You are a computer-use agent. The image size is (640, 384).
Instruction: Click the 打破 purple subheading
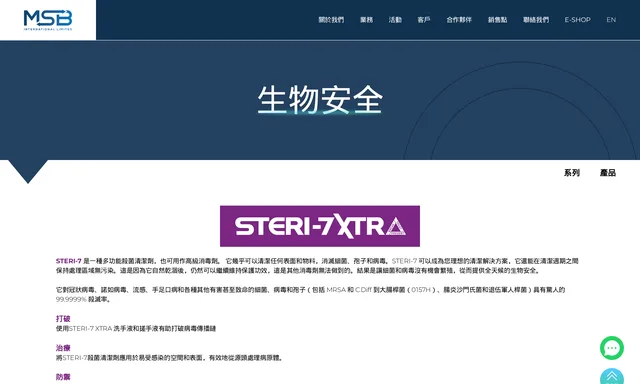63,319
